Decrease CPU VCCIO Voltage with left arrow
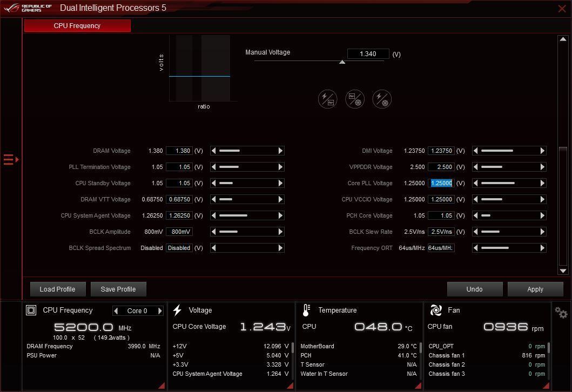572x392 pixels. (x=476, y=199)
